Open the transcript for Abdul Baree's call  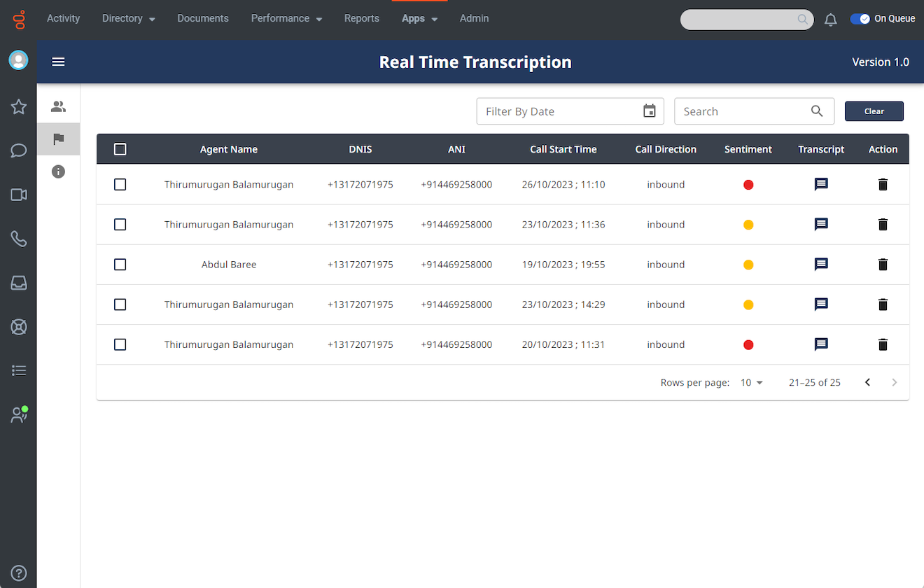(x=820, y=265)
